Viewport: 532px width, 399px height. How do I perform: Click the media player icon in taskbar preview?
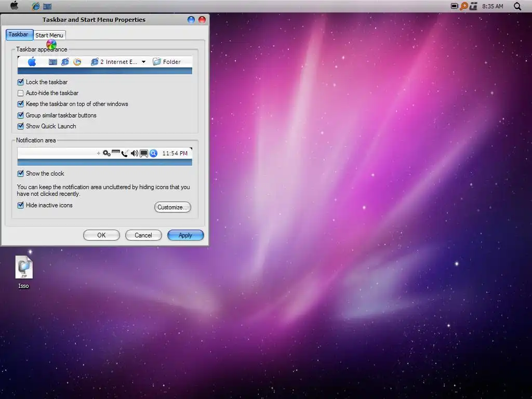77,62
